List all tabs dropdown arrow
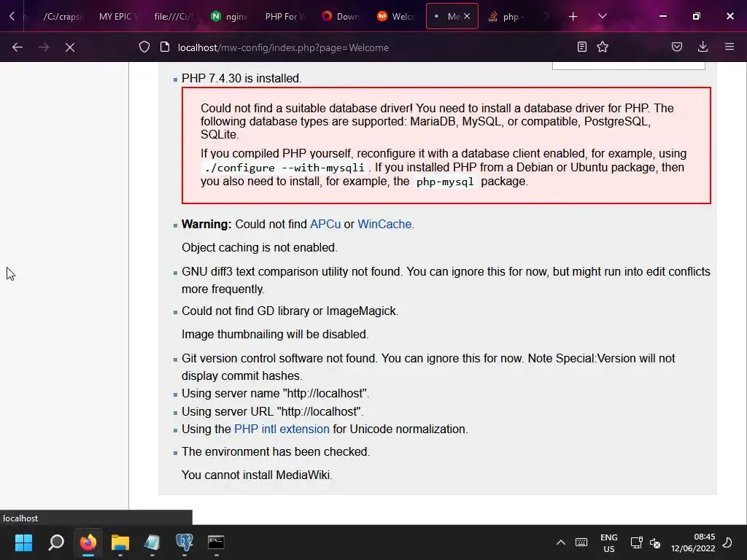The image size is (747, 560). 602,16
